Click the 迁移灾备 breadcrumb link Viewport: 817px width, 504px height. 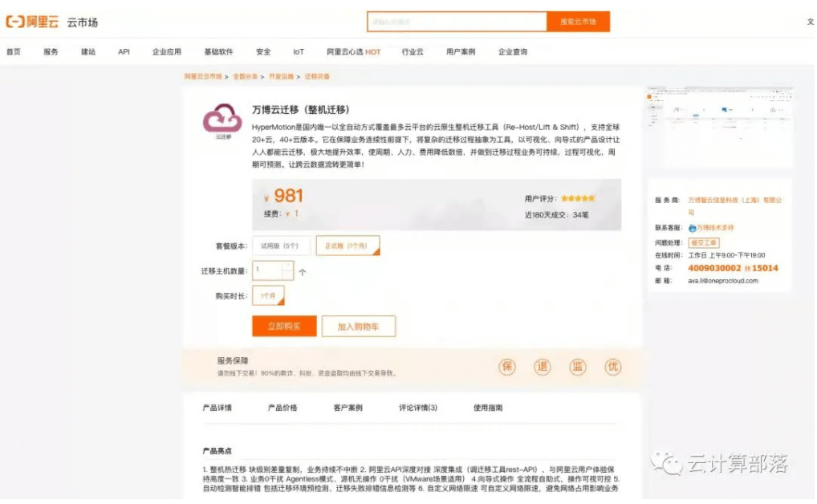coord(317,76)
